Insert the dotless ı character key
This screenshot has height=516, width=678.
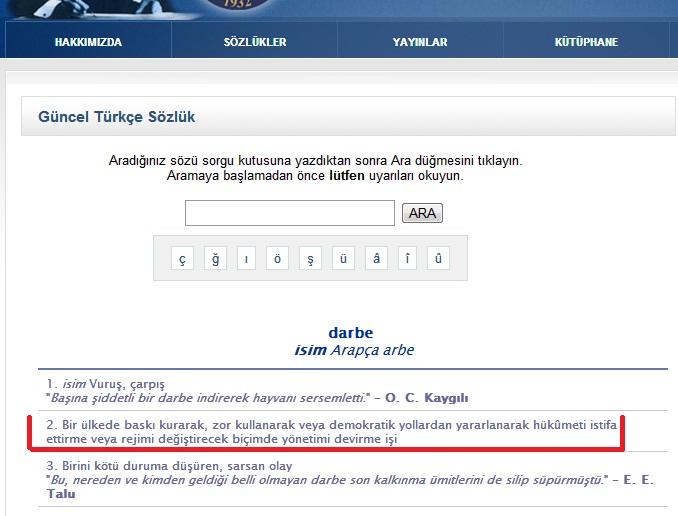[246, 258]
